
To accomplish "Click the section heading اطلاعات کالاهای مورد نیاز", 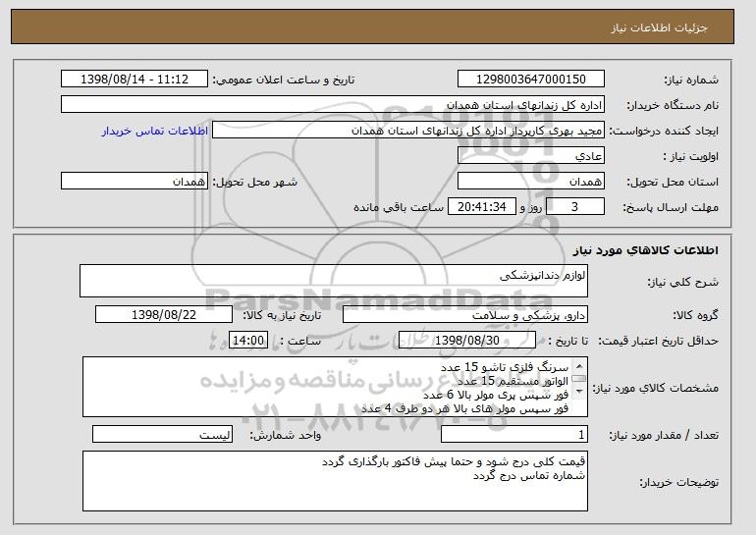I will [646, 250].
